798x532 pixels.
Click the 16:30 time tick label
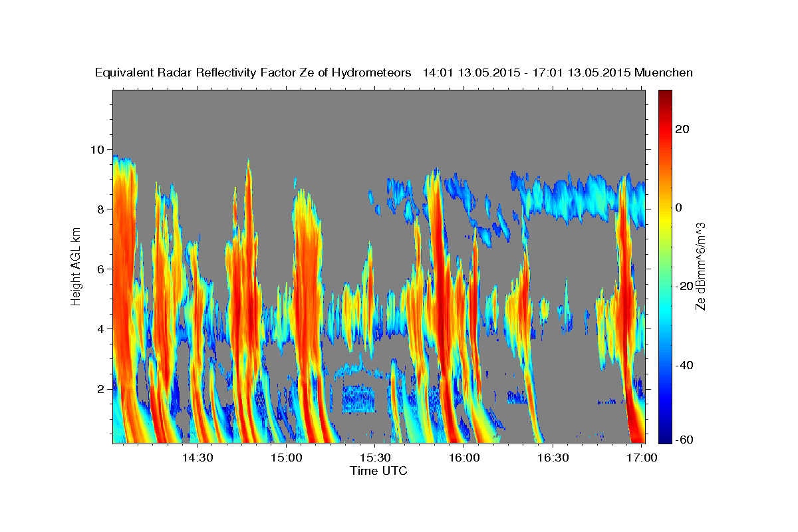pos(553,458)
